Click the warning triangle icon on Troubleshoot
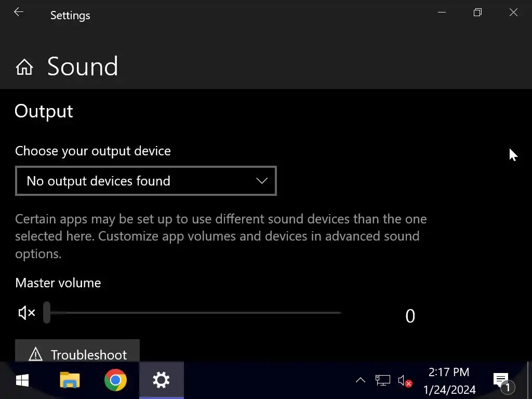Image resolution: width=532 pixels, height=399 pixels. 36,354
